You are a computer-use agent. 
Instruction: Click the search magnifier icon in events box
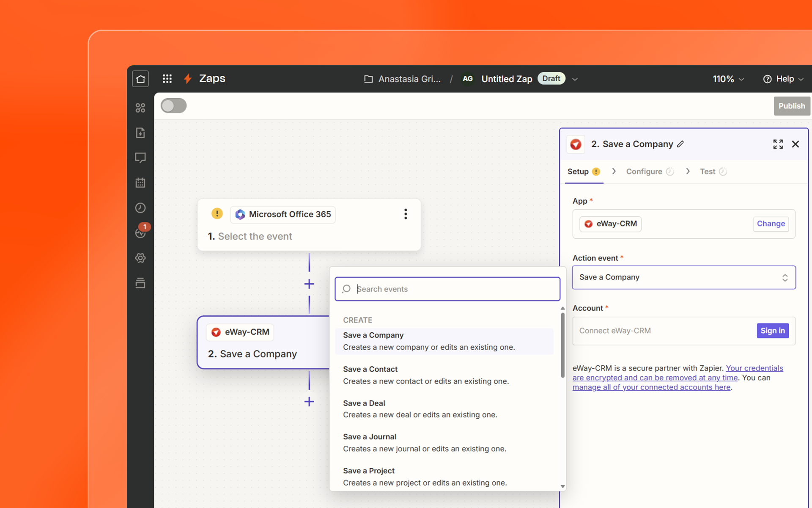click(346, 289)
